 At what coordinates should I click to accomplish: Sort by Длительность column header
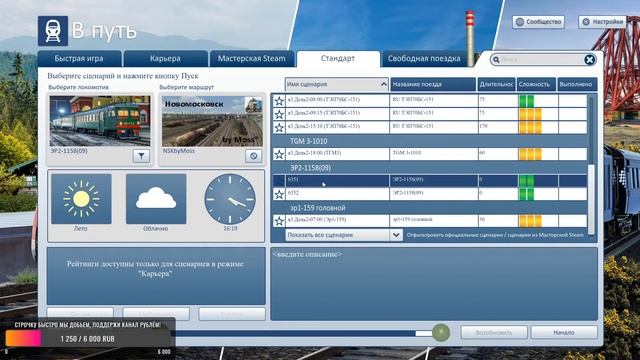(496, 84)
